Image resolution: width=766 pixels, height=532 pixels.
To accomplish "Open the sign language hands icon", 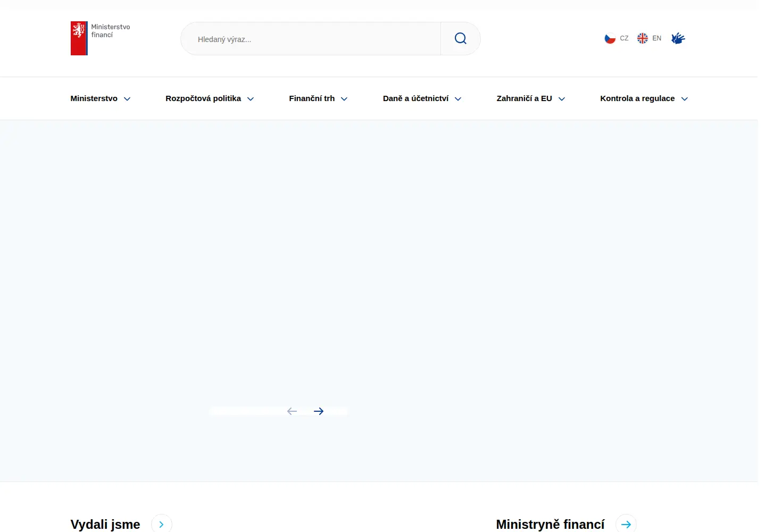I will 678,38.
